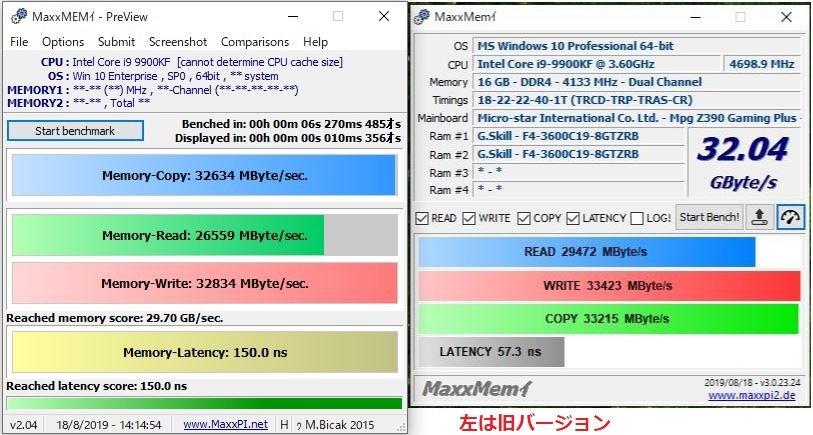Click the Benched in time text
Viewport: 813px width, 435px height.
tap(291, 124)
